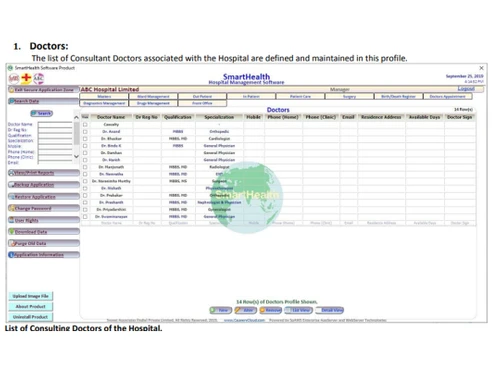The image size is (500, 375).
Task: Open the Diagnostics Management menu
Action: [104, 103]
